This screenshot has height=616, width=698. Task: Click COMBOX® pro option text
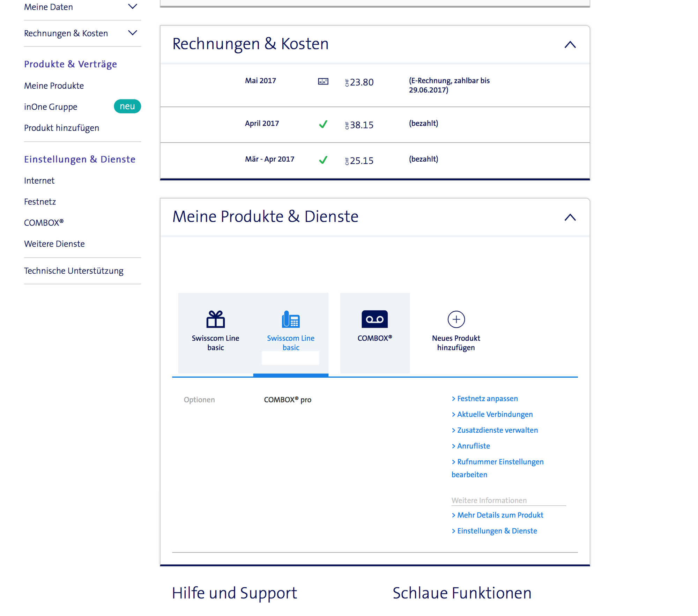pos(288,400)
